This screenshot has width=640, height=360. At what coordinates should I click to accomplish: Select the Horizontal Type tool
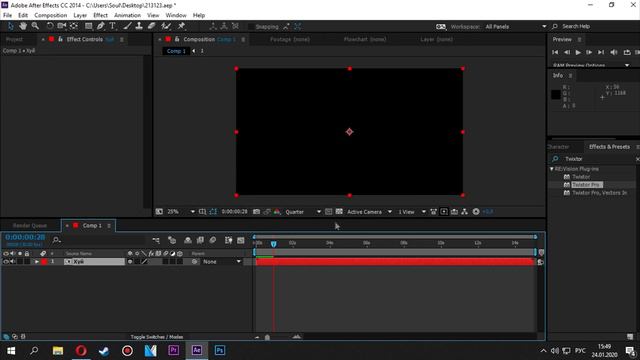(x=113, y=26)
